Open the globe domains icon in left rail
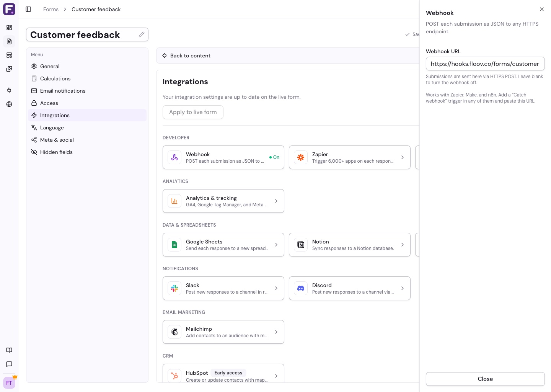Screen dimensions: 551x392 9,104
